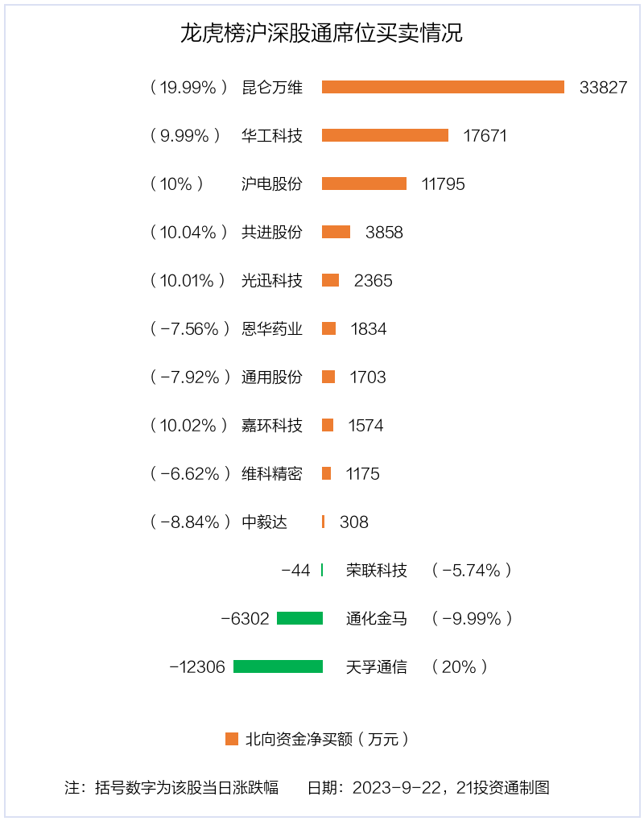Click the 恩华药业 orange bar
Screen dimensions: 644x821
point(328,328)
